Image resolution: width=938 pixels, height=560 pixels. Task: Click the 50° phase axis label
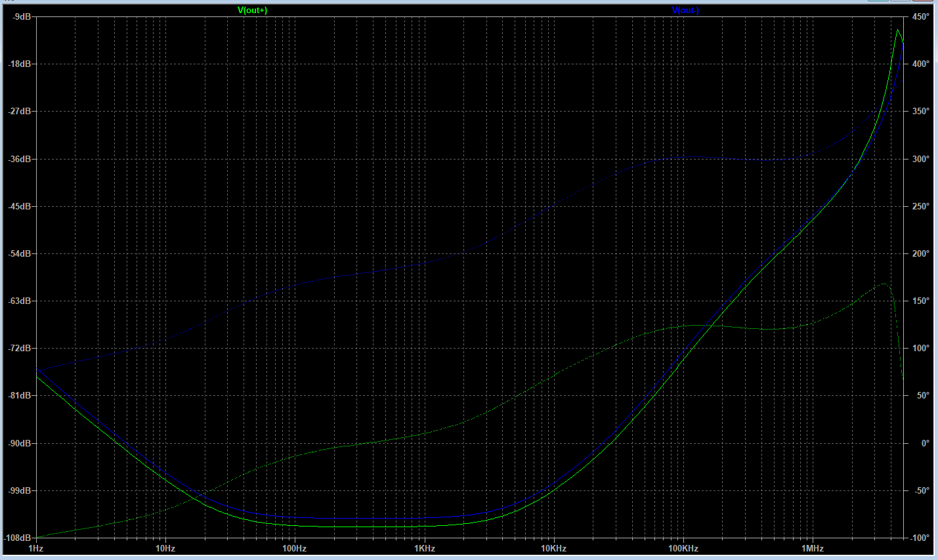tap(923, 395)
